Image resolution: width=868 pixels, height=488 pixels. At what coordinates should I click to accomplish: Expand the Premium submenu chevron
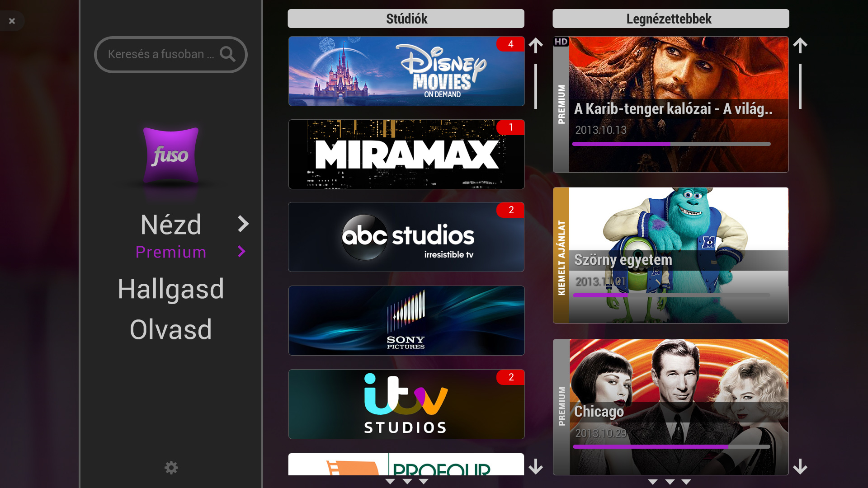[x=242, y=252]
